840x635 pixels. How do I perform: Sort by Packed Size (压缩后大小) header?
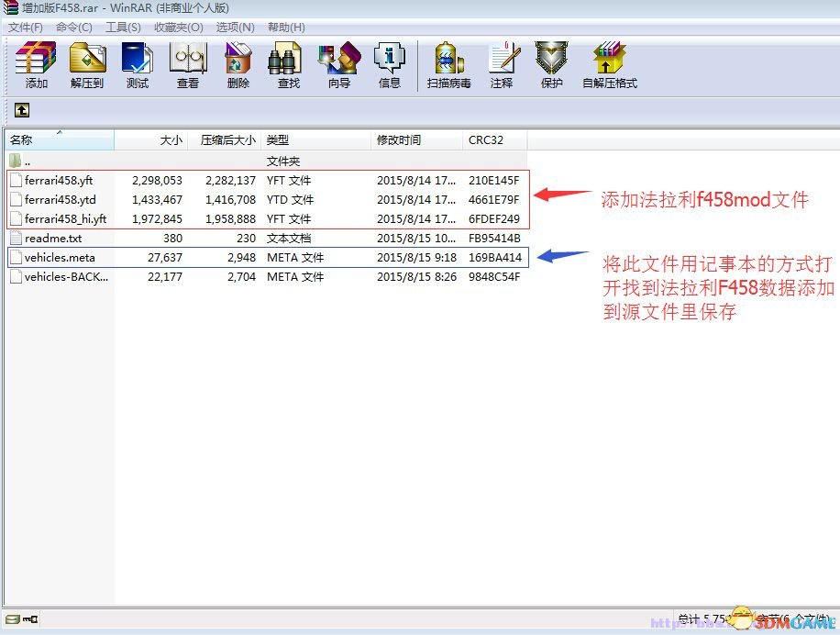coord(225,139)
